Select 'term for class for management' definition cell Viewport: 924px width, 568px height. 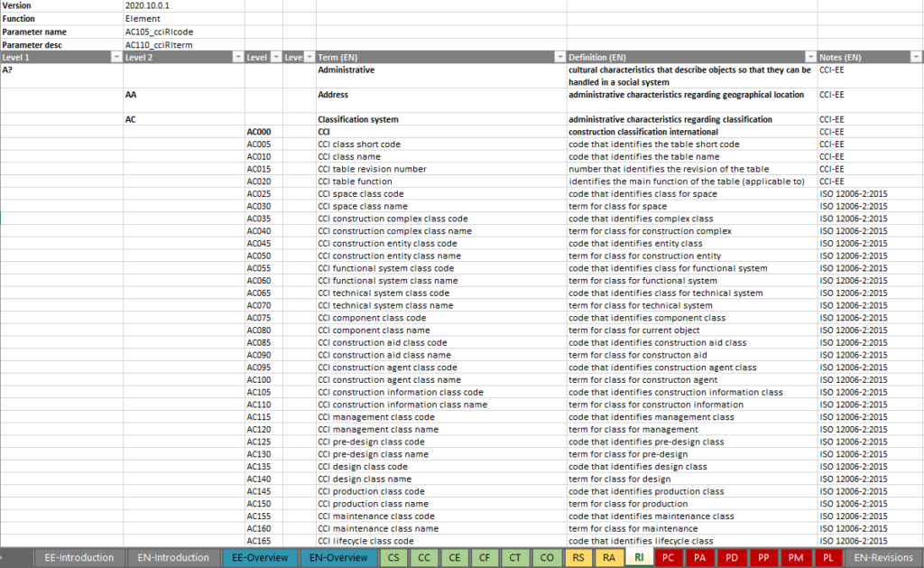(692, 430)
